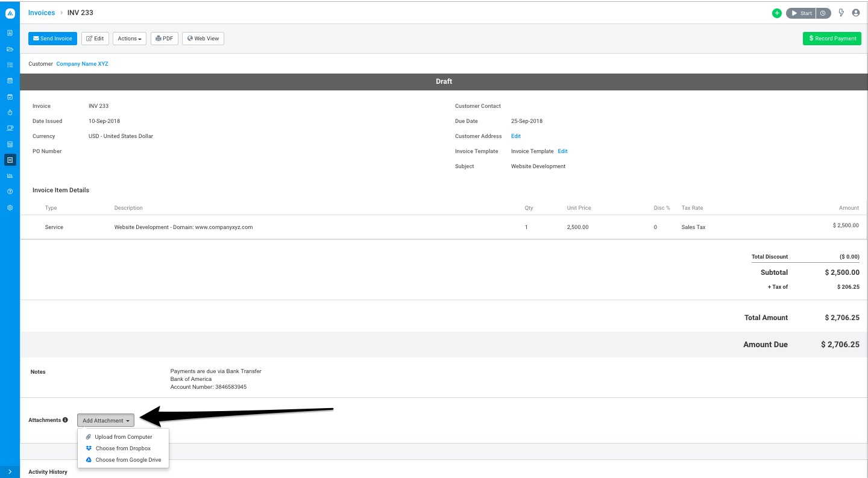The width and height of the screenshot is (868, 478).
Task: Click the app logo in the sidebar
Action: (x=10, y=13)
